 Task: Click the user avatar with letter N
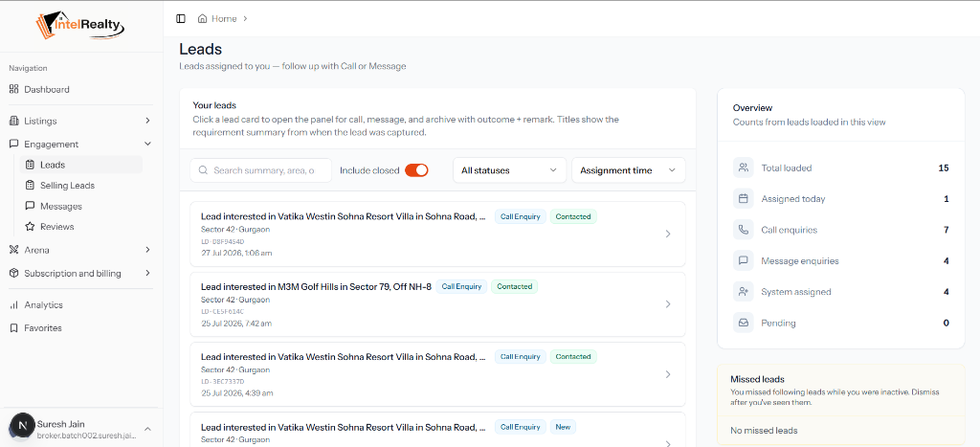[23, 425]
